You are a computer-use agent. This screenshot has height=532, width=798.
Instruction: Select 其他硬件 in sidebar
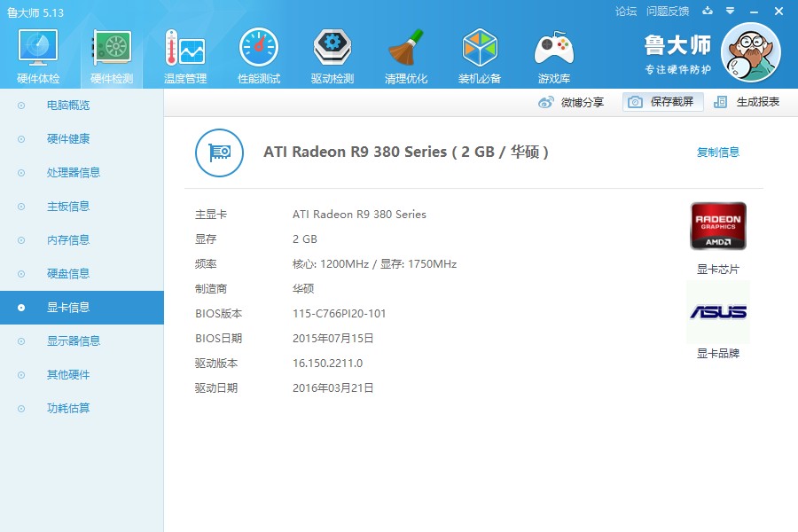tap(82, 375)
